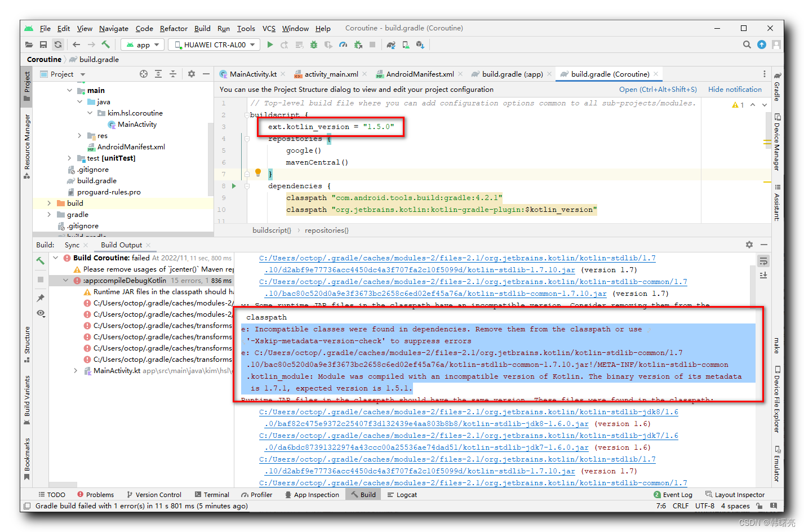Collapse the :app:compileDebugKotlin node
This screenshot has height=532, width=804.
click(66, 280)
